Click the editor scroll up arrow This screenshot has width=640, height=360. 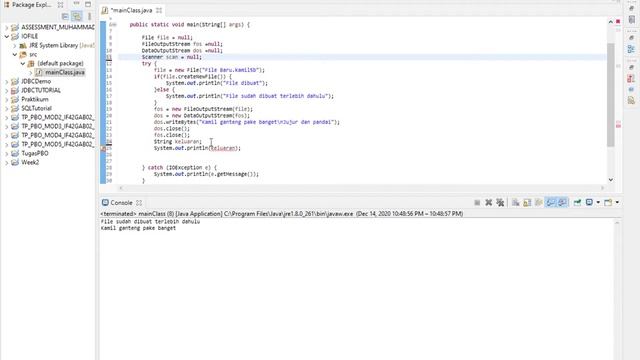611,22
